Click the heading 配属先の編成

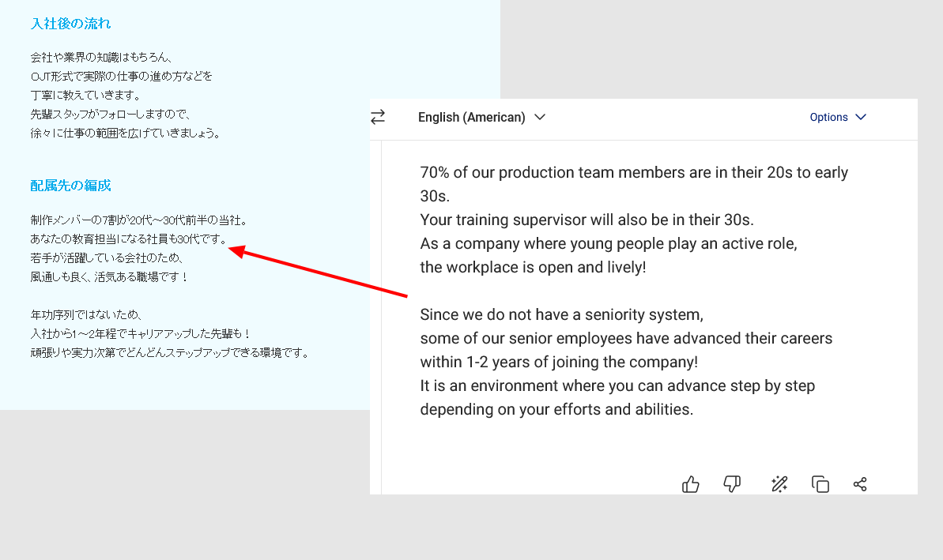pyautogui.click(x=71, y=186)
